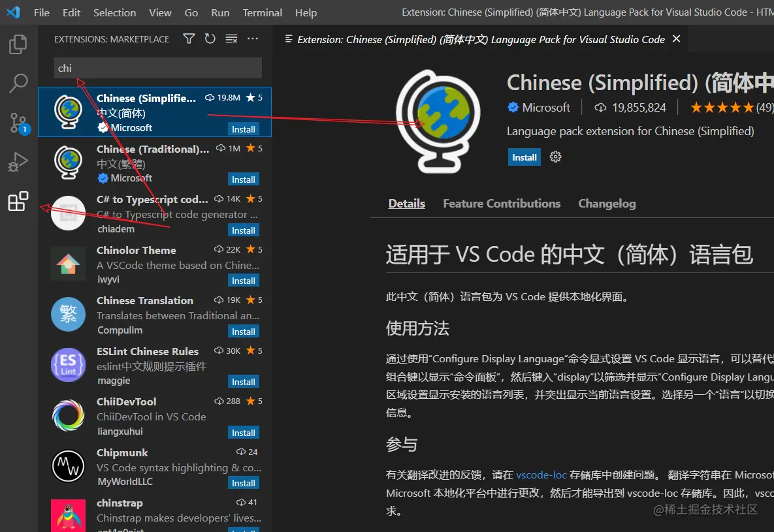Open the Edit menu
Viewport: 774px width, 532px height.
pyautogui.click(x=72, y=12)
